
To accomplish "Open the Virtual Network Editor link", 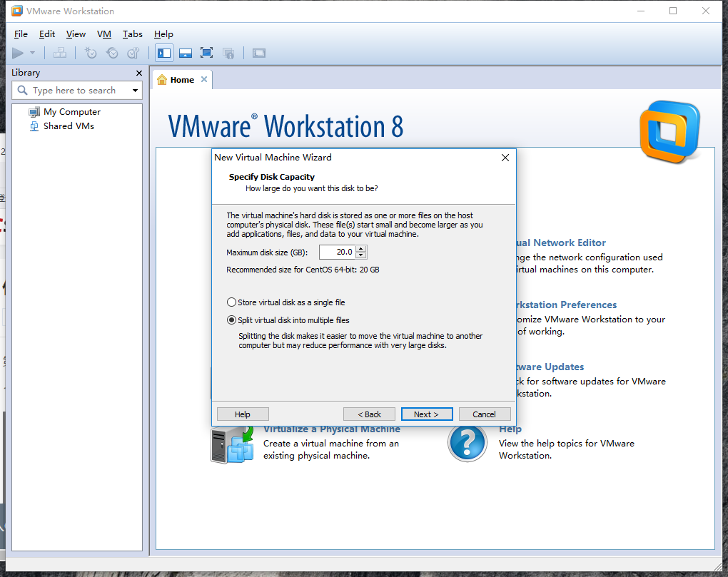I will (561, 242).
